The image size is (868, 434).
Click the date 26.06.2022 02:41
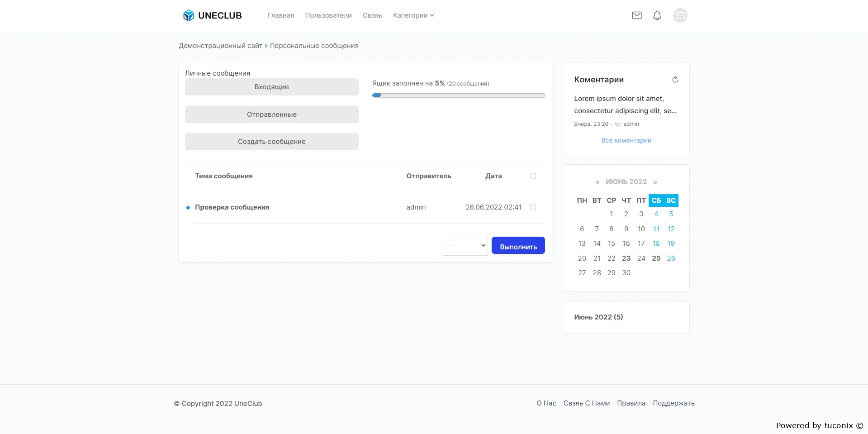pos(493,207)
